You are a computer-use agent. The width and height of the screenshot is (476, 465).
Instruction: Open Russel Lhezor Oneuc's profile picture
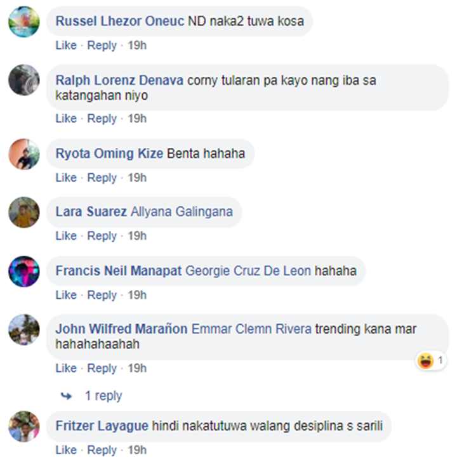(x=24, y=22)
